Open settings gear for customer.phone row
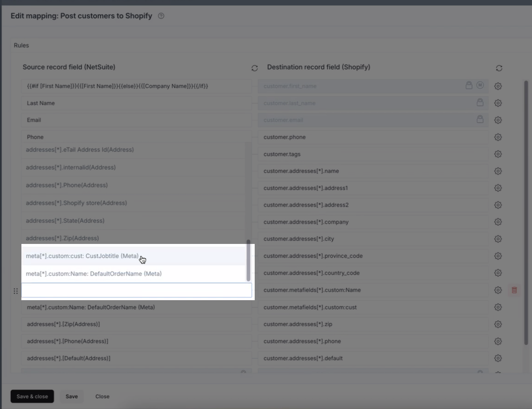 [498, 137]
